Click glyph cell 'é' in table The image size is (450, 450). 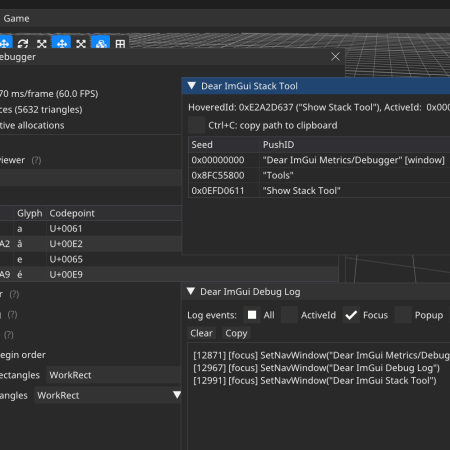point(20,274)
